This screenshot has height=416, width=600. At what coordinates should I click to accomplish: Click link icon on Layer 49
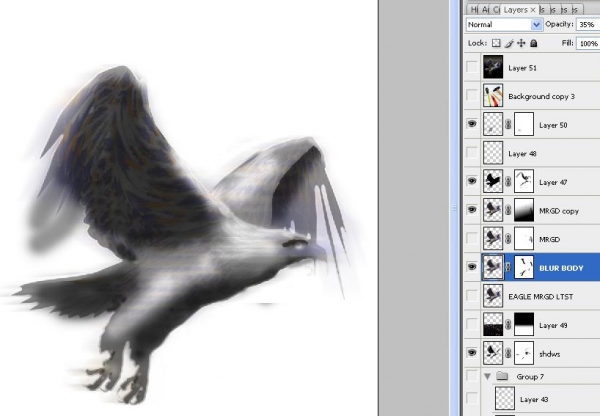(508, 325)
